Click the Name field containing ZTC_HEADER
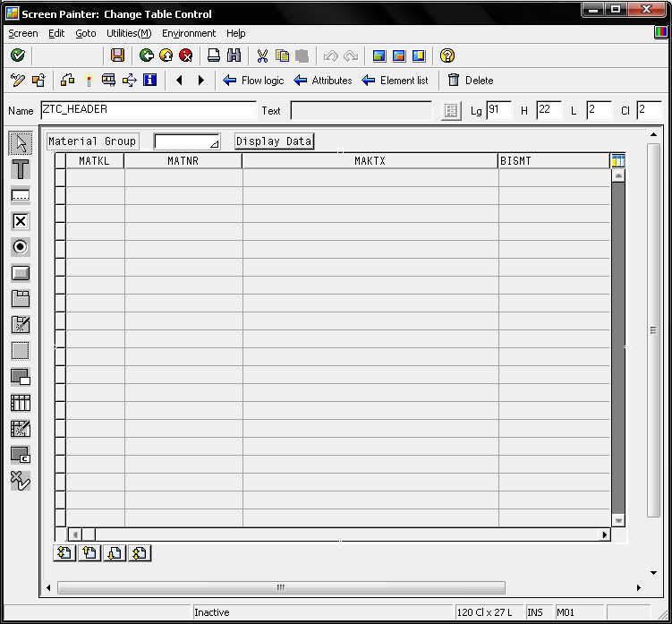Screen dimensions: 672x624 [148, 110]
